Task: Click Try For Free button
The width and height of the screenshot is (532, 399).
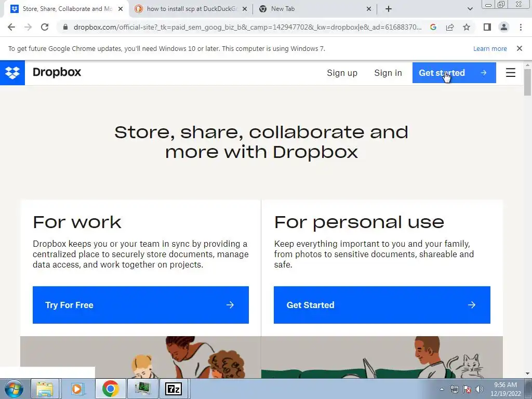Action: tap(140, 304)
